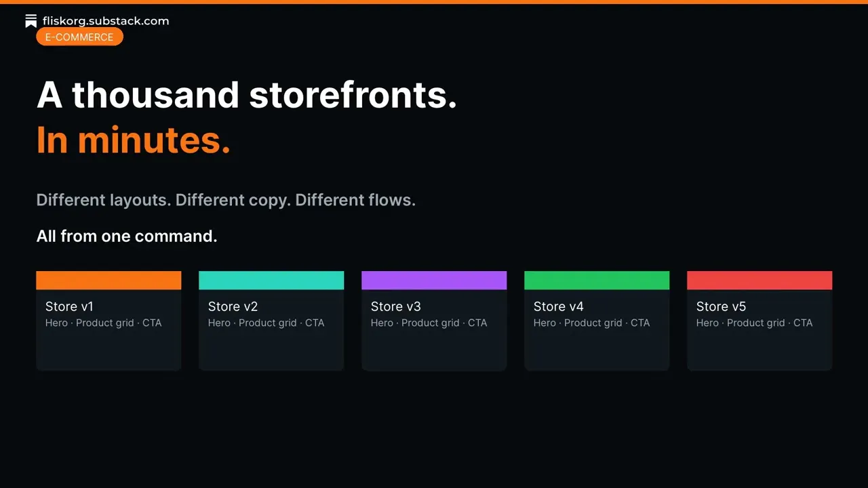This screenshot has width=868, height=488.
Task: Click the orange bar on Store v1
Action: 108,281
